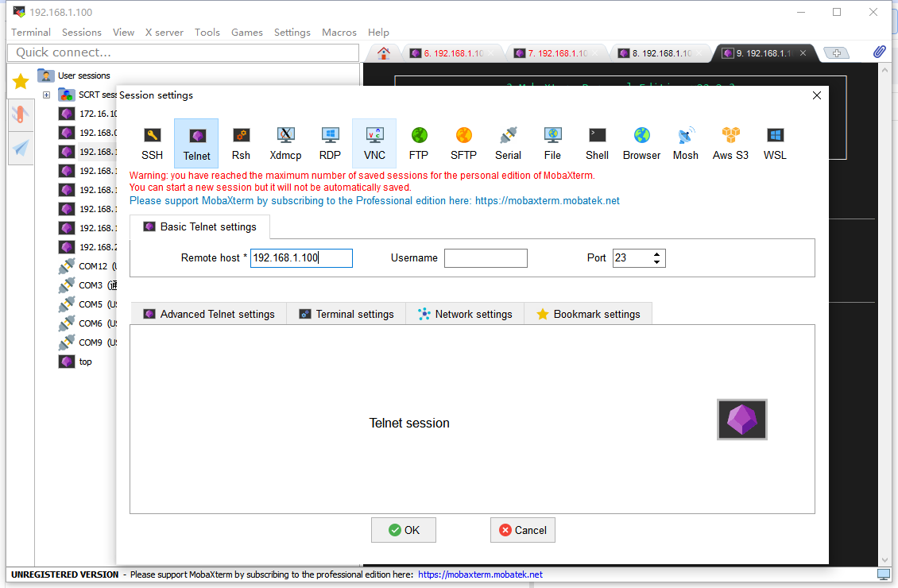
Task: Expand the SCRT sessions folder
Action: (x=46, y=95)
